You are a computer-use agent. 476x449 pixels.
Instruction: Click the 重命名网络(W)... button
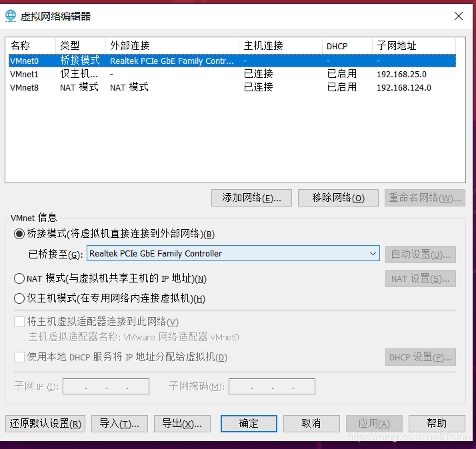pyautogui.click(x=425, y=198)
